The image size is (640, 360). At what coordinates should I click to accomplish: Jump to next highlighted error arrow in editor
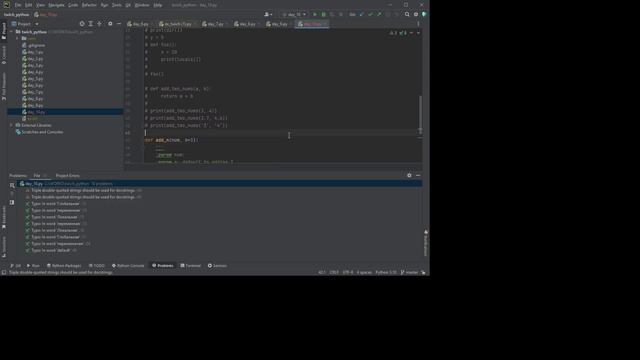418,33
